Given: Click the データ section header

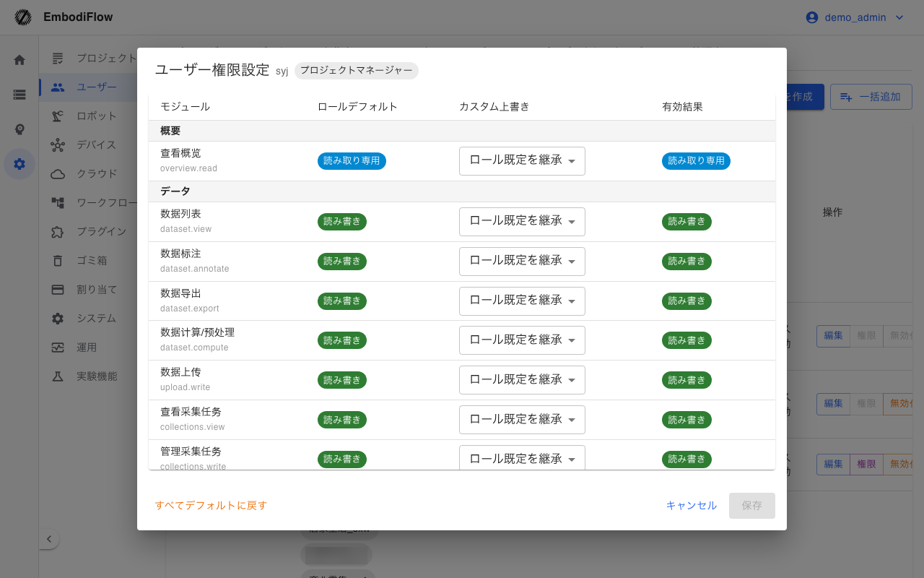Looking at the screenshot, I should tap(462, 191).
